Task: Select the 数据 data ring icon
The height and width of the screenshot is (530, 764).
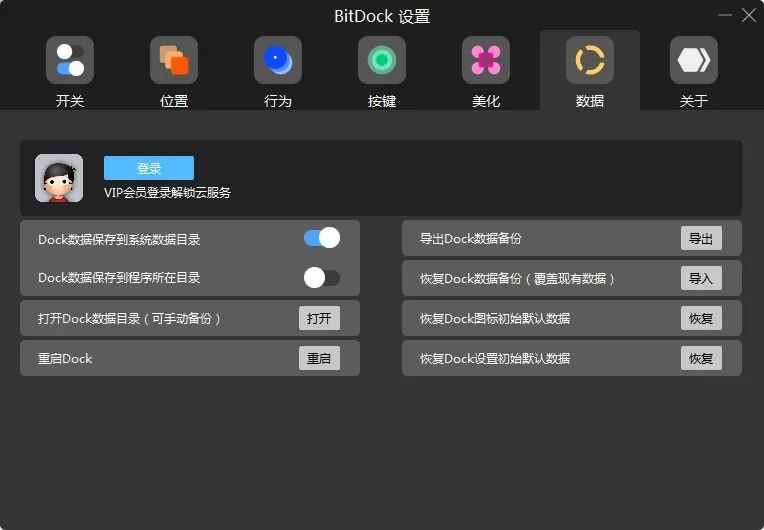Action: [590, 60]
